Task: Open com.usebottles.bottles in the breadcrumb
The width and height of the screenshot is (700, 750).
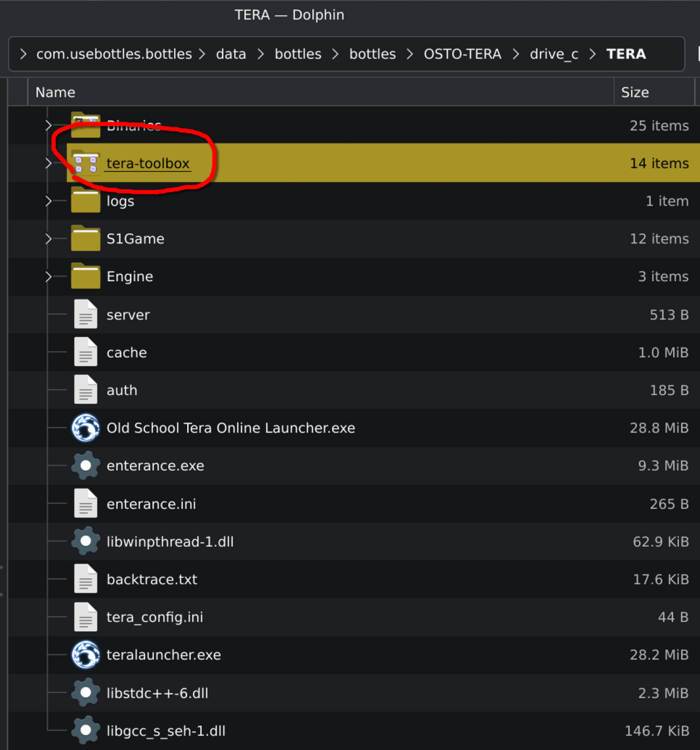Action: [x=114, y=54]
